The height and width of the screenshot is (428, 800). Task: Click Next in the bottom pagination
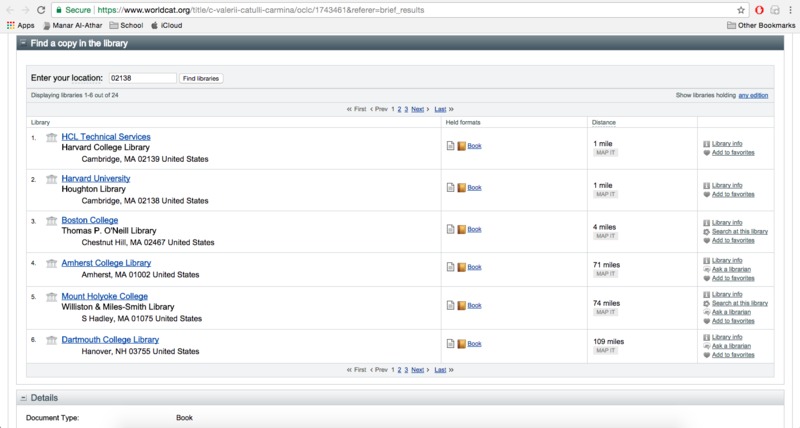[417, 370]
